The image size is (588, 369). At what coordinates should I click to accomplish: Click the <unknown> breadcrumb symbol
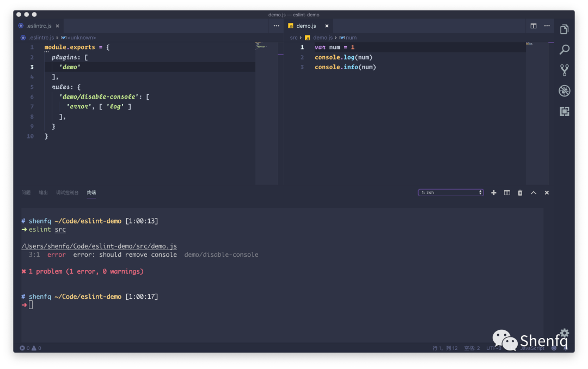click(x=81, y=38)
